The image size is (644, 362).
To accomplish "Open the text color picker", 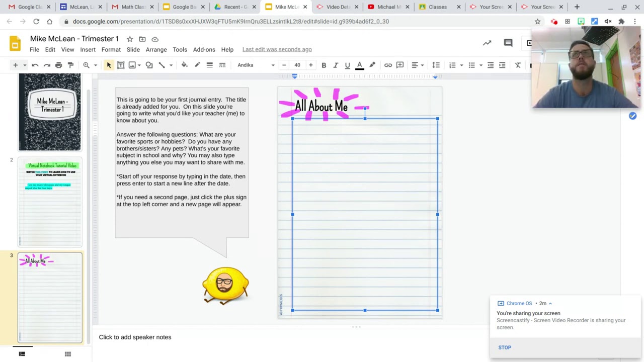I will pyautogui.click(x=359, y=65).
